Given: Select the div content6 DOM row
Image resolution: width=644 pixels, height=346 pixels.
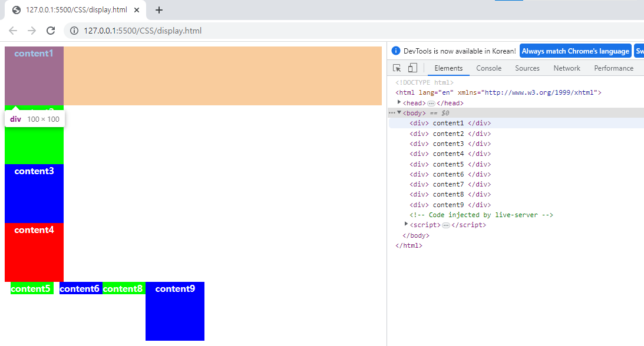Looking at the screenshot, I should [x=516, y=174].
